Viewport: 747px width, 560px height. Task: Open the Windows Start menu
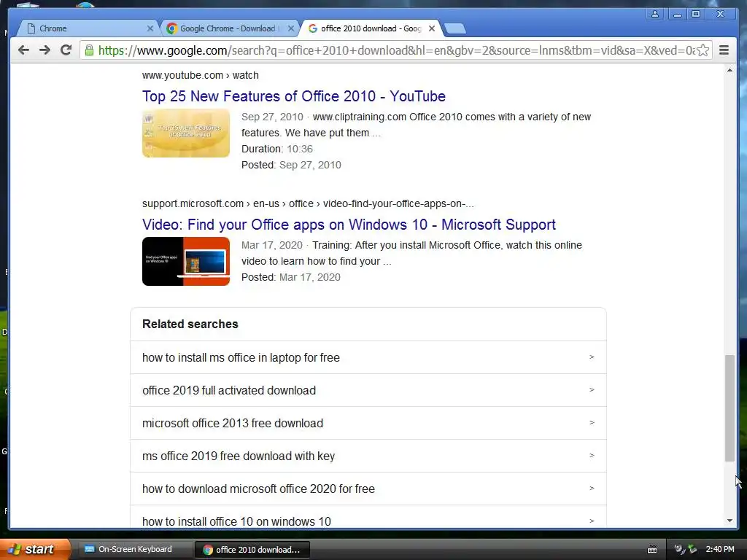[x=35, y=549]
